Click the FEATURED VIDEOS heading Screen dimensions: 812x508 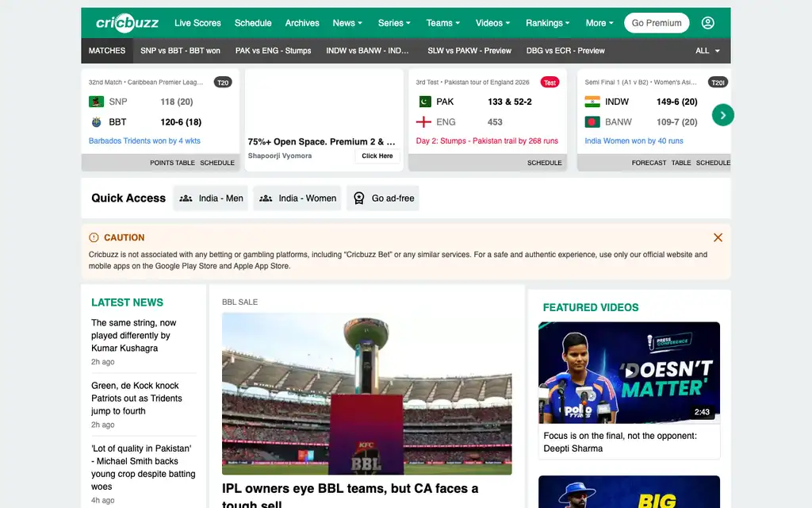pos(591,307)
